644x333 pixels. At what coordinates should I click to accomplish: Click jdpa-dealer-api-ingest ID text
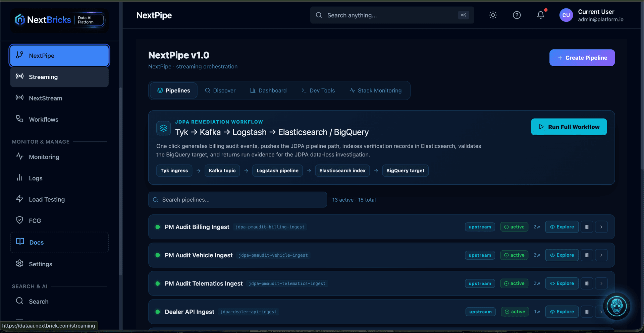[x=249, y=312]
